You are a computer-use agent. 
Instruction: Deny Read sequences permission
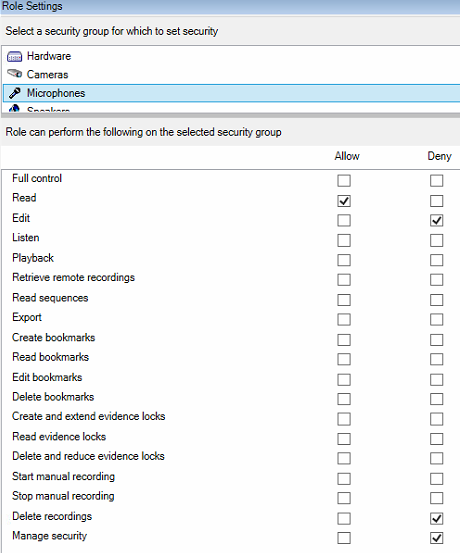coord(436,300)
